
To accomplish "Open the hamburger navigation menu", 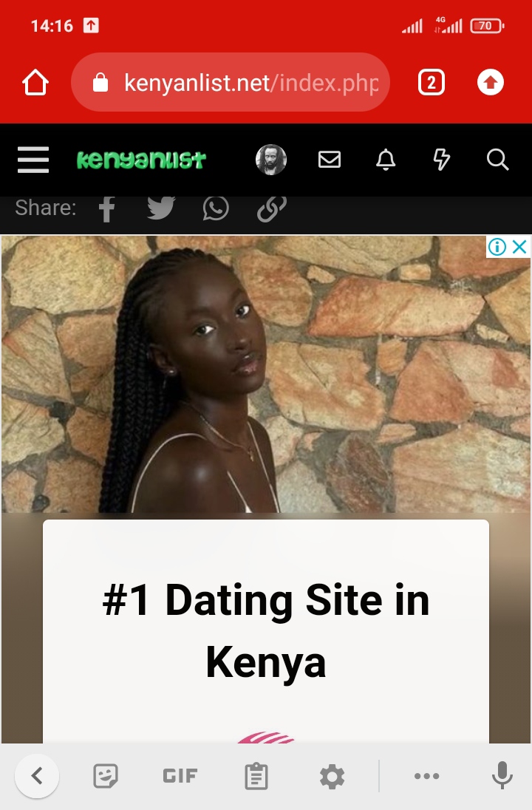I will click(33, 160).
